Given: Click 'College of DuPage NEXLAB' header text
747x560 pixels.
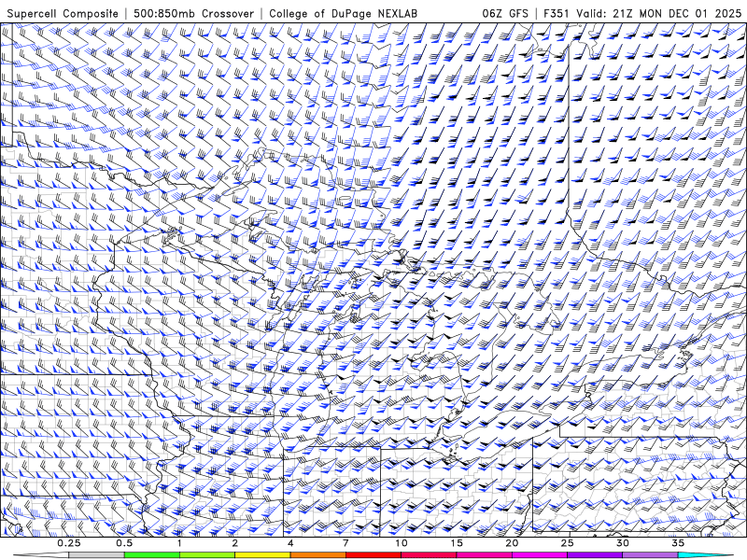Looking at the screenshot, I should pos(343,14).
